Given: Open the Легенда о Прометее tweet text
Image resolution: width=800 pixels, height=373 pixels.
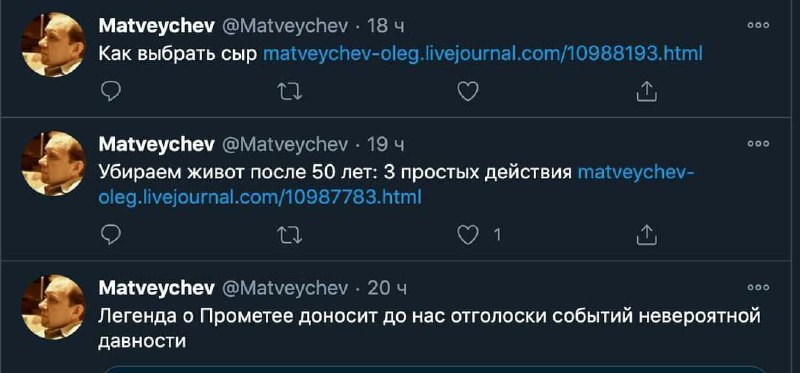Looking at the screenshot, I should (429, 328).
